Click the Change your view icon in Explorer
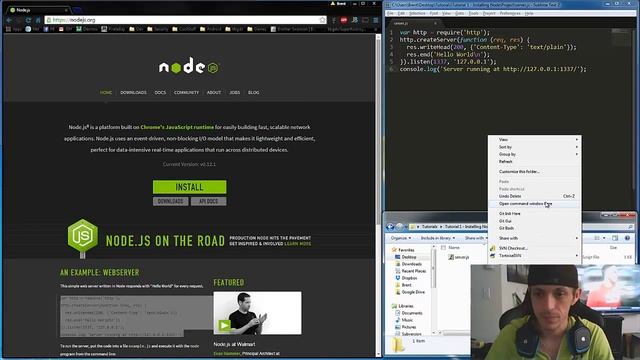 pyautogui.click(x=597, y=238)
